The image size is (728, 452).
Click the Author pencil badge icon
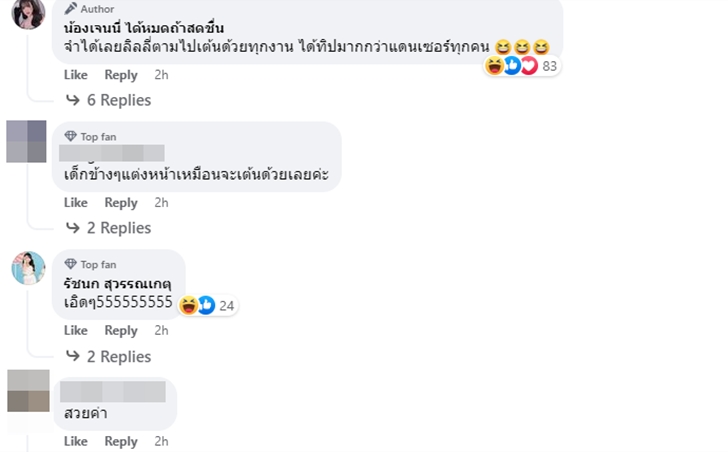70,9
